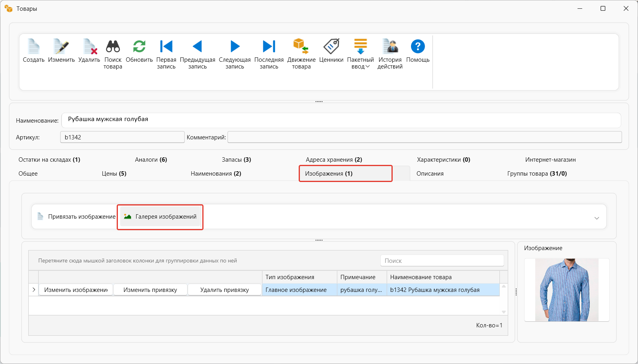This screenshot has height=364, width=638.
Task: Click the Обновить refresh icon
Action: [x=139, y=47]
